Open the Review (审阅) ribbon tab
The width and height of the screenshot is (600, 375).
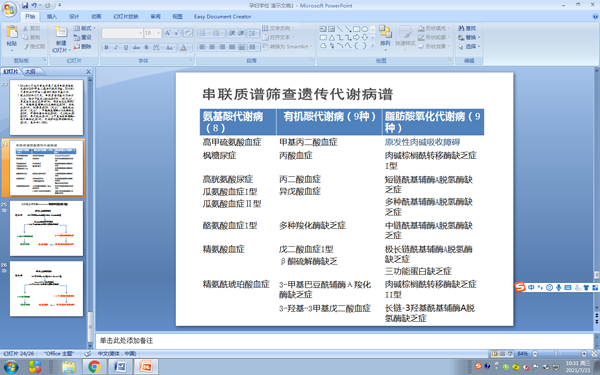tap(155, 16)
